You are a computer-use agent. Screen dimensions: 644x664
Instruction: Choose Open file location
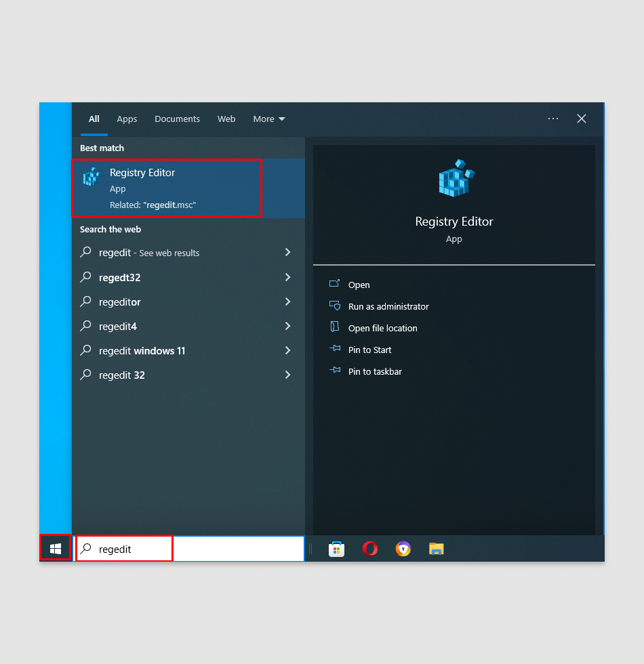click(x=382, y=328)
